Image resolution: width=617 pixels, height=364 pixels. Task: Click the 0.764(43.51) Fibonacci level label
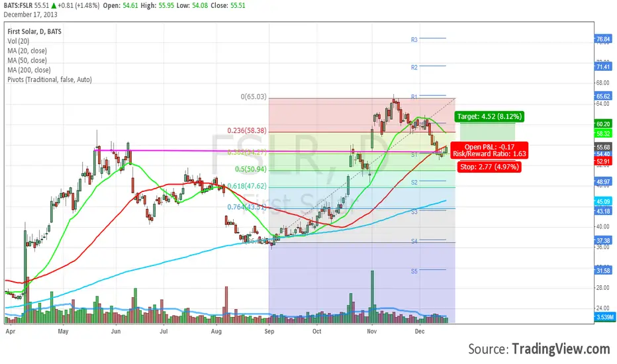coord(247,206)
